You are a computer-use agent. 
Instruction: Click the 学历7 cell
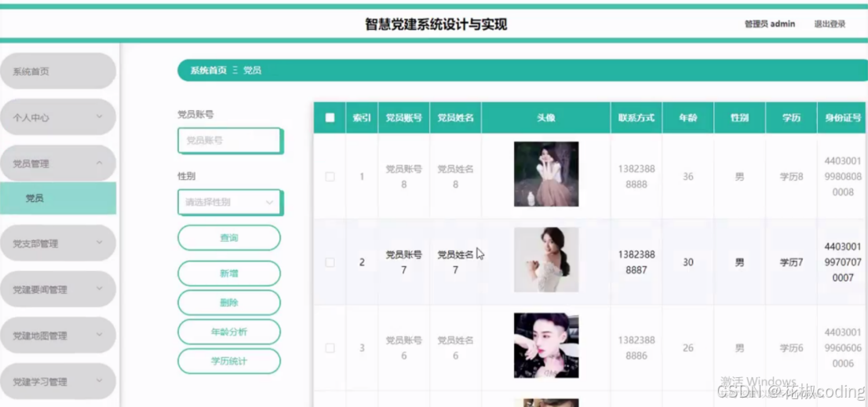pos(791,262)
